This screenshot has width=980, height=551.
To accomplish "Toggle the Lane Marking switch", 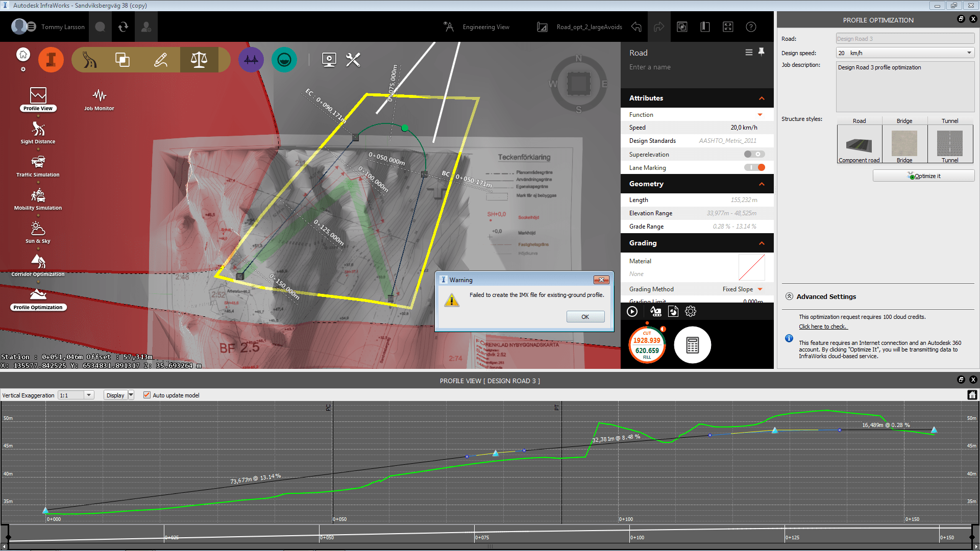I will [x=754, y=168].
